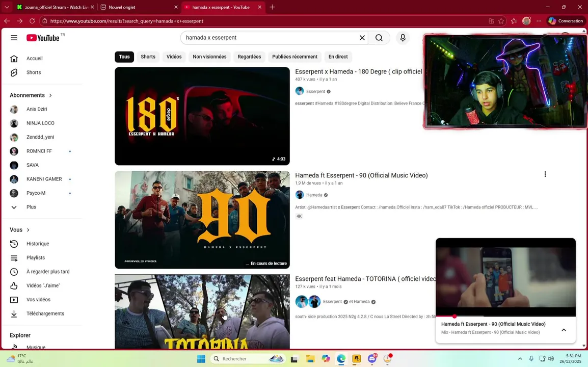Open browser profile avatar
The image size is (588, 367).
[x=526, y=21]
